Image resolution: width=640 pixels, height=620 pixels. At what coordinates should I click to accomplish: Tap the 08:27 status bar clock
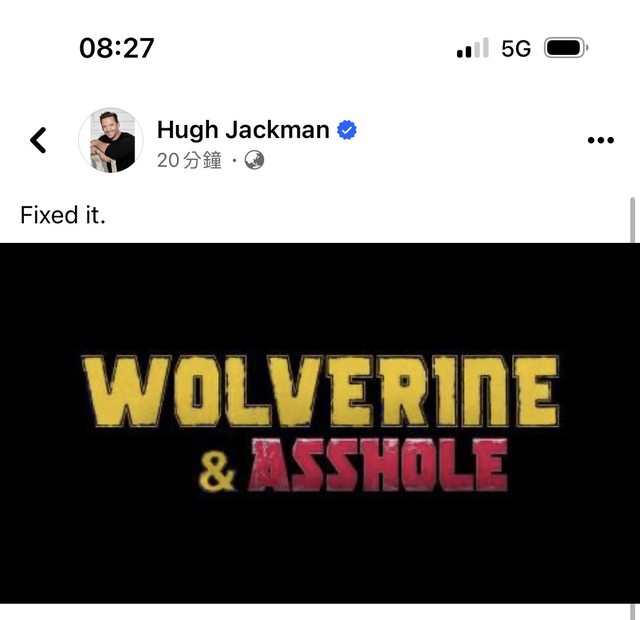tap(117, 48)
